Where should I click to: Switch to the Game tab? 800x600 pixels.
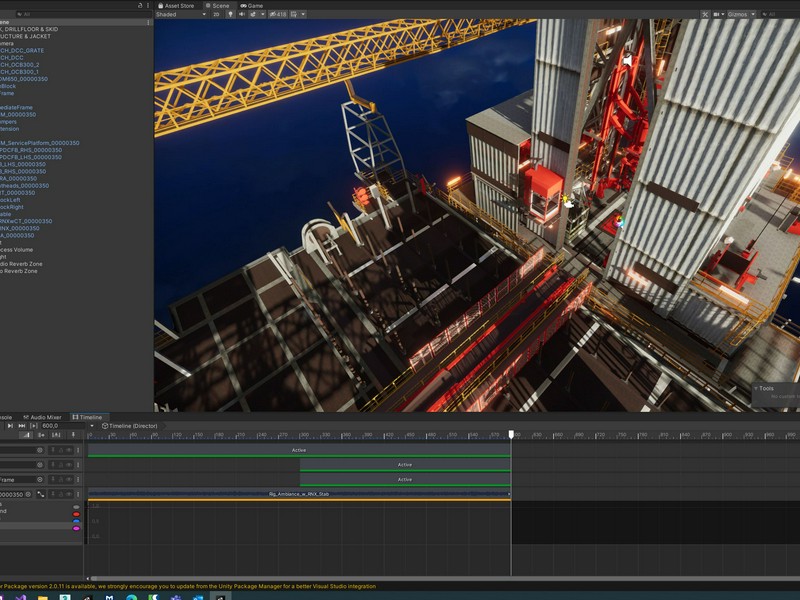pos(252,6)
